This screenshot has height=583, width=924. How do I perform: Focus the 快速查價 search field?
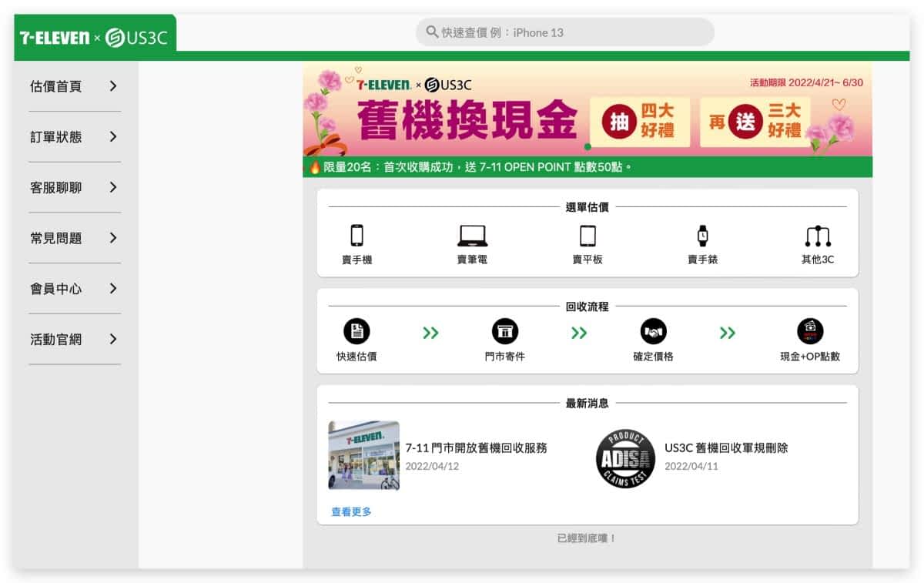coord(565,32)
